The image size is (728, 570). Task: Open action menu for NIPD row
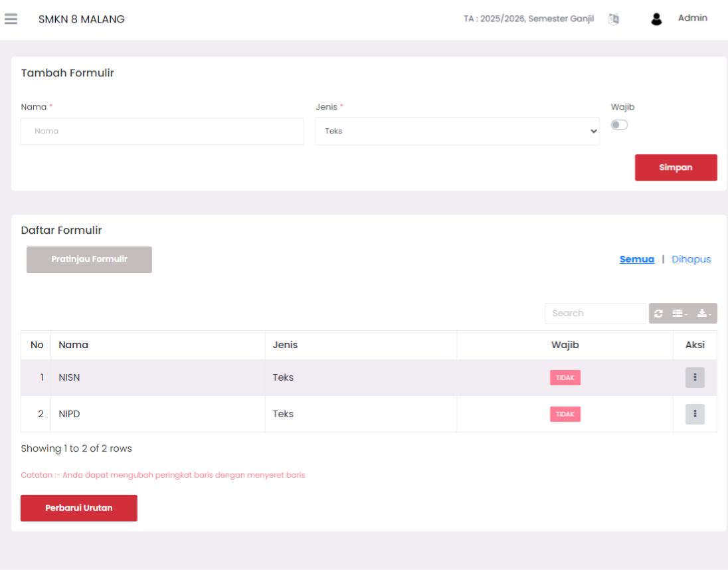pos(695,414)
